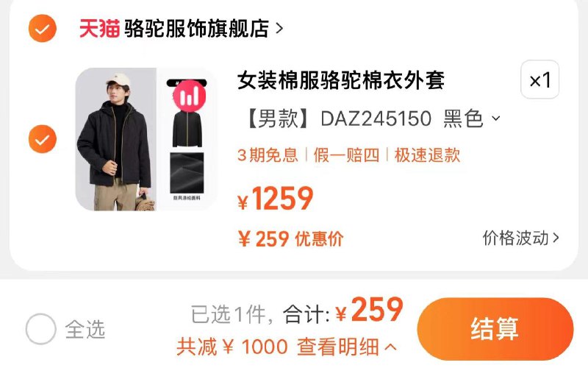The height and width of the screenshot is (379, 588).
Task: Click the arrow next to 价格波动
Action: coord(556,238)
